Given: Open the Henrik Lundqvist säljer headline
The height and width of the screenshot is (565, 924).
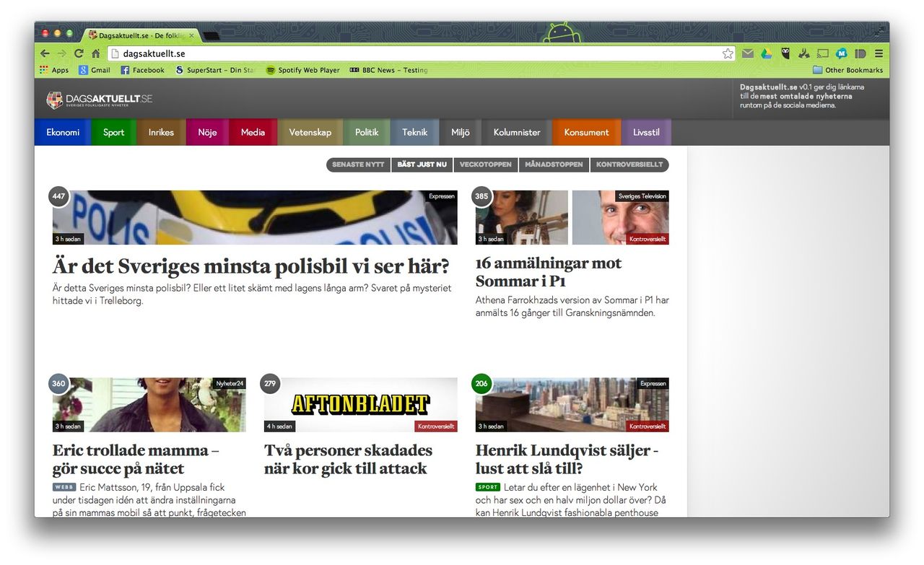Looking at the screenshot, I should click(567, 460).
